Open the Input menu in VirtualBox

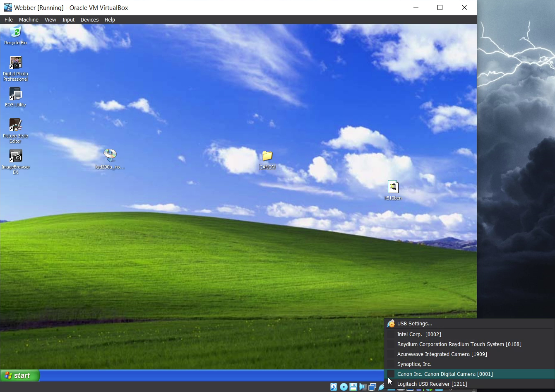(x=68, y=20)
